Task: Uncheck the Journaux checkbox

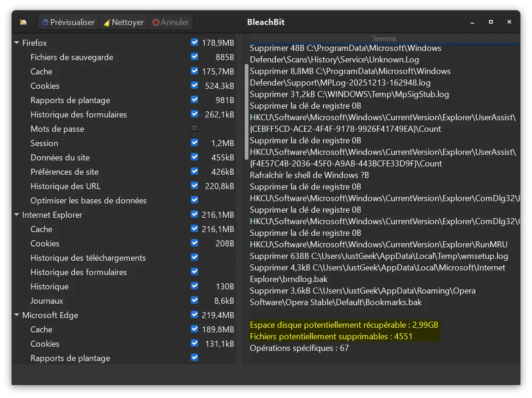Action: pos(194,300)
